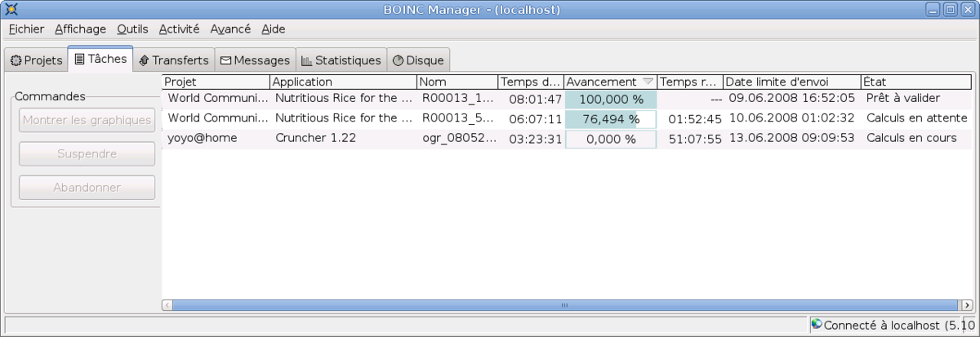Click elapsed time 06:07:11
Viewport: 980px width, 337px height.
(x=535, y=119)
